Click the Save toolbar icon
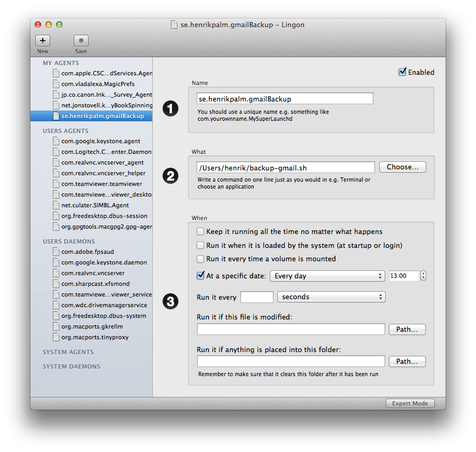The height and width of the screenshot is (452, 476). pyautogui.click(x=81, y=41)
